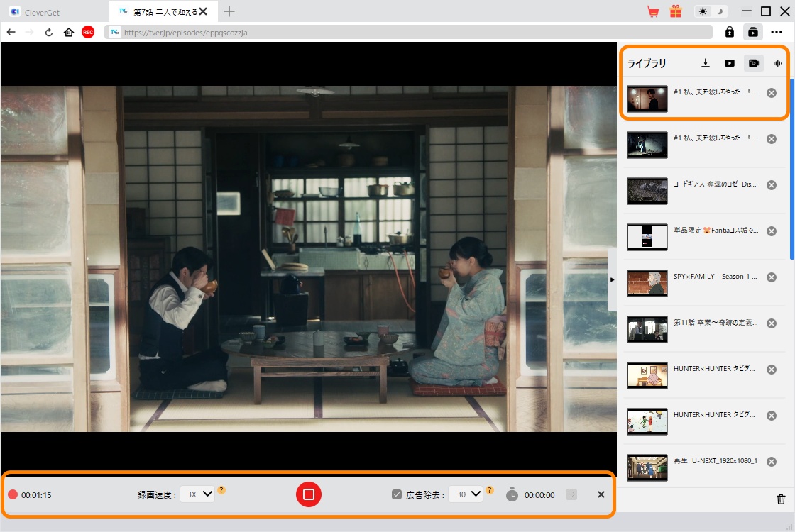Click help icon next to 広告除去
This screenshot has width=795, height=532.
[x=489, y=490]
